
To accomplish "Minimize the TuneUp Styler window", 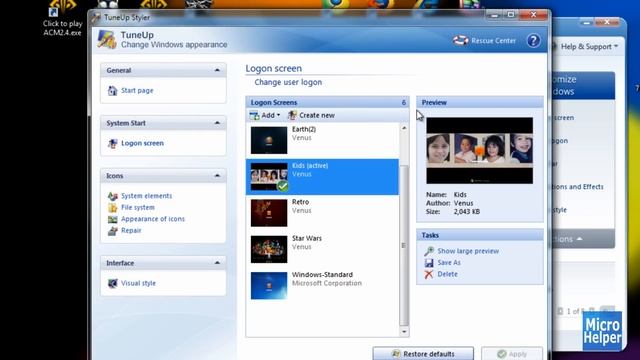I will 495,15.
